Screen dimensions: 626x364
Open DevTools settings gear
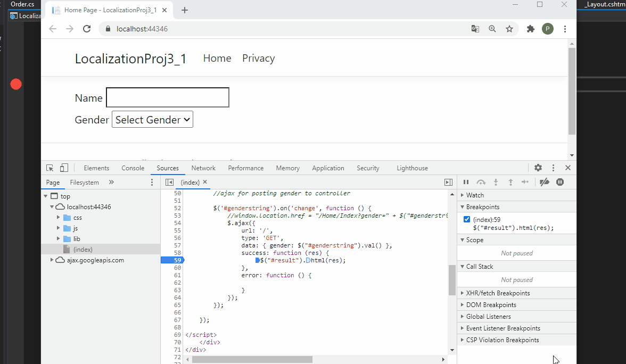pyautogui.click(x=538, y=168)
